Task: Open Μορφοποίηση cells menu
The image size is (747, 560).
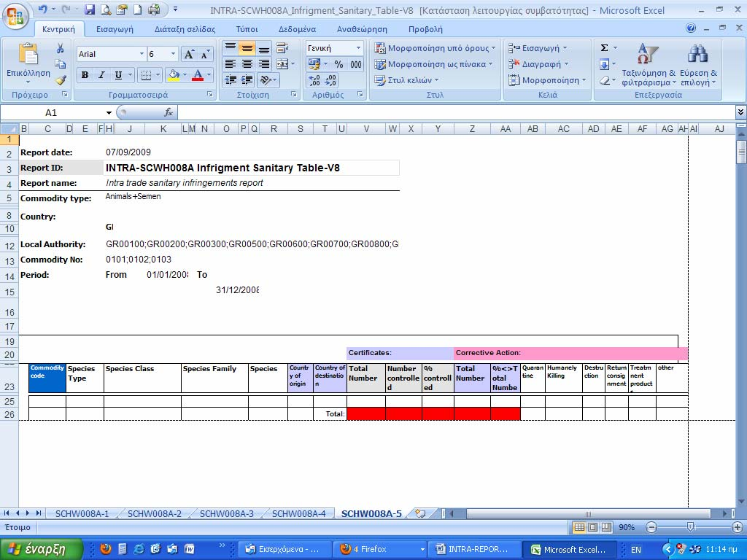Action: point(547,80)
